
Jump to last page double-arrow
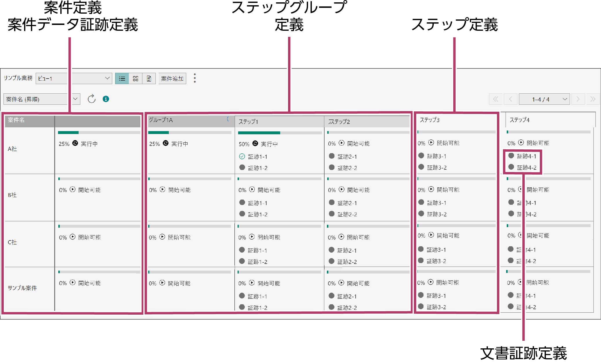pos(593,99)
